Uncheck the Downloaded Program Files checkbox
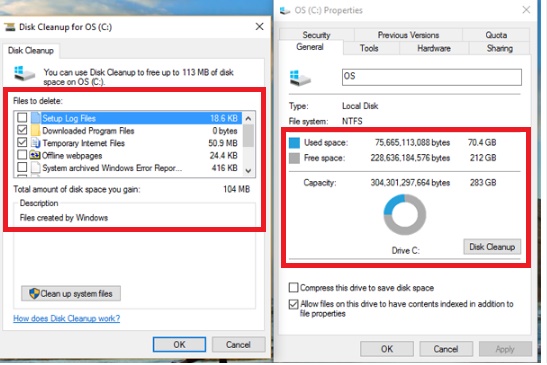Image resolution: width=547 pixels, height=365 pixels. pos(22,130)
